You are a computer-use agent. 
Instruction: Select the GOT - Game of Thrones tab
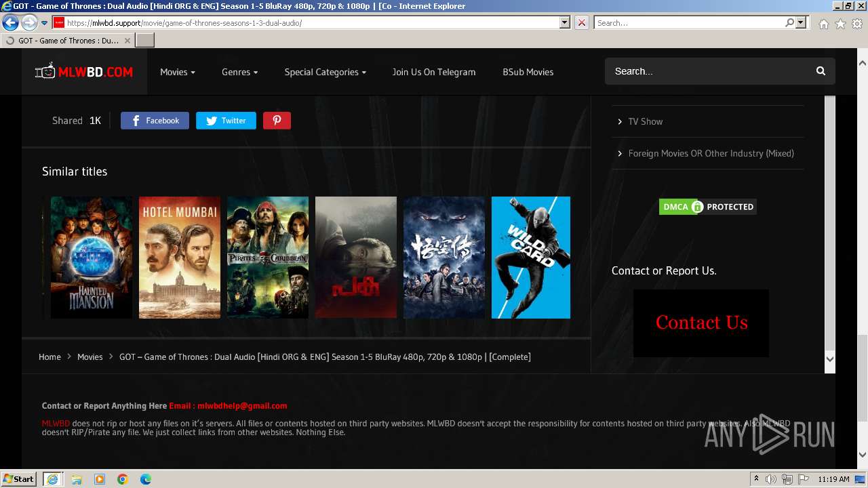point(67,41)
